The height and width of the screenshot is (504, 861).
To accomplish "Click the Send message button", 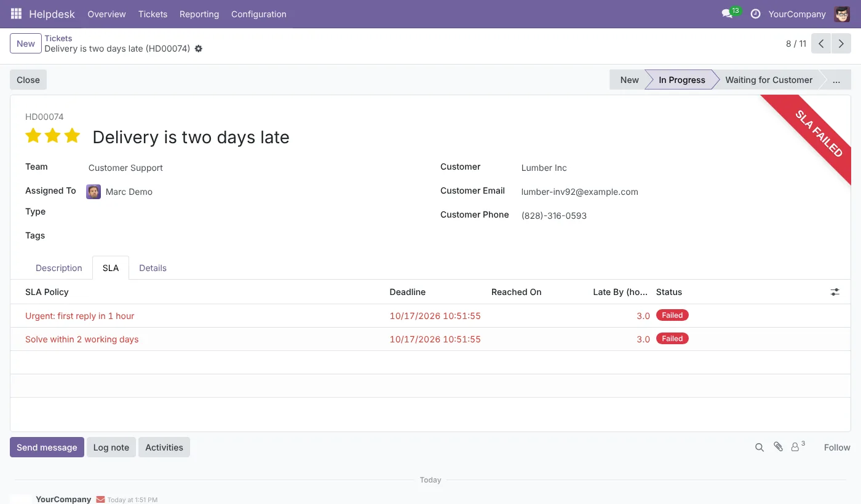I will 47,447.
